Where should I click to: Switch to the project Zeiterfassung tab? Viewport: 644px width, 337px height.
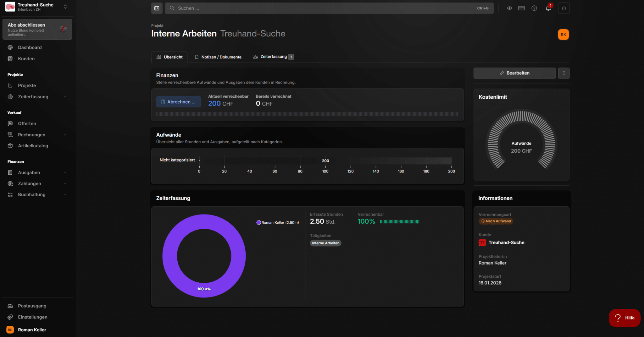coord(273,57)
